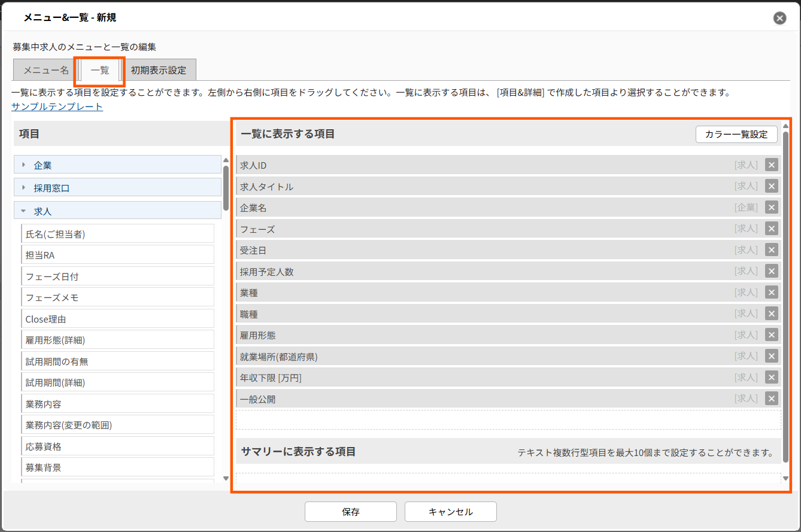
Task: Remove 就業場所(都道府県) from the list
Action: pos(772,356)
